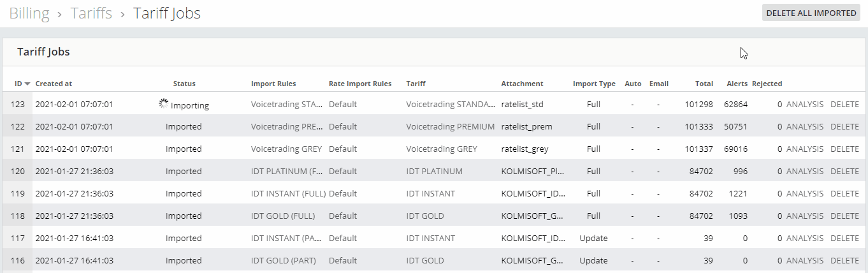Screen dimensions: 868x273
Task: Open the Voicetrading PREMIUM tariff in row 122
Action: pyautogui.click(x=450, y=127)
